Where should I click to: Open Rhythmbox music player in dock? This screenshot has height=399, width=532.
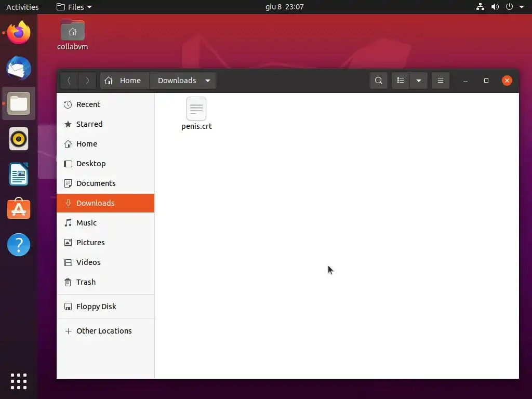tap(19, 139)
